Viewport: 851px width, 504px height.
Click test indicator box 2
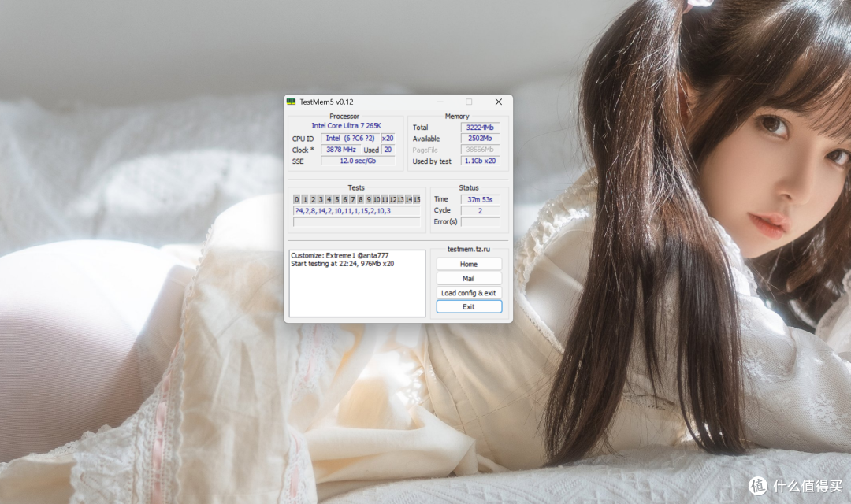pyautogui.click(x=313, y=200)
